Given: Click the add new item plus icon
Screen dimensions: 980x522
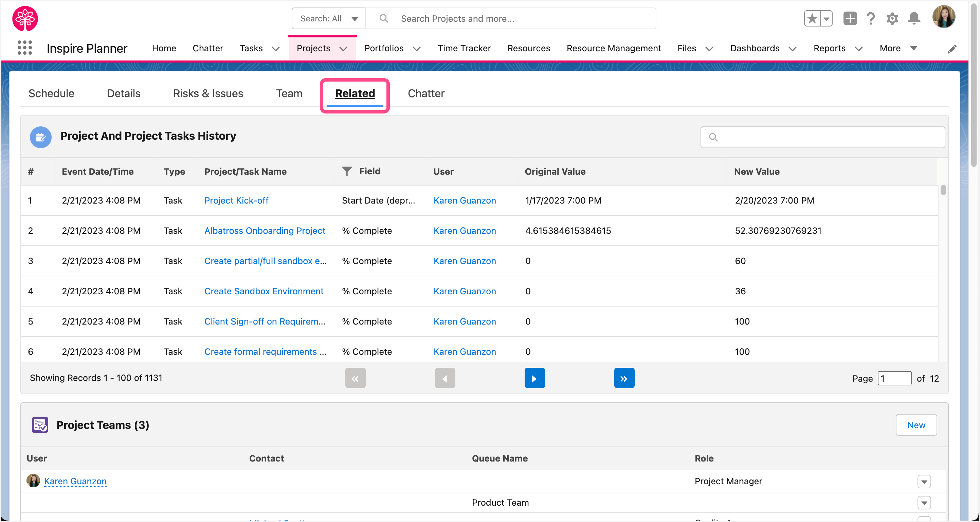Looking at the screenshot, I should [850, 18].
